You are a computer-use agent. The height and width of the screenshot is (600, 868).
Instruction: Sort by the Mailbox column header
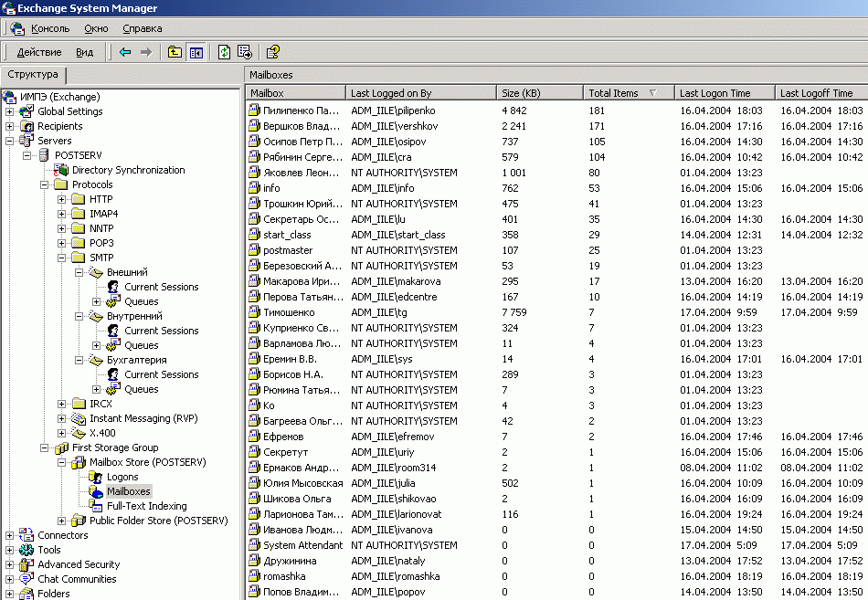coord(296,93)
